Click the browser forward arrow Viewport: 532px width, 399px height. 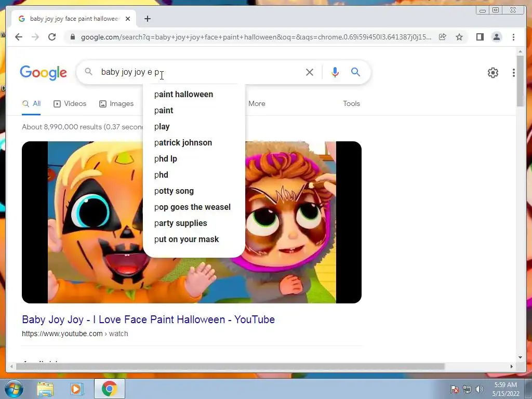(x=35, y=37)
